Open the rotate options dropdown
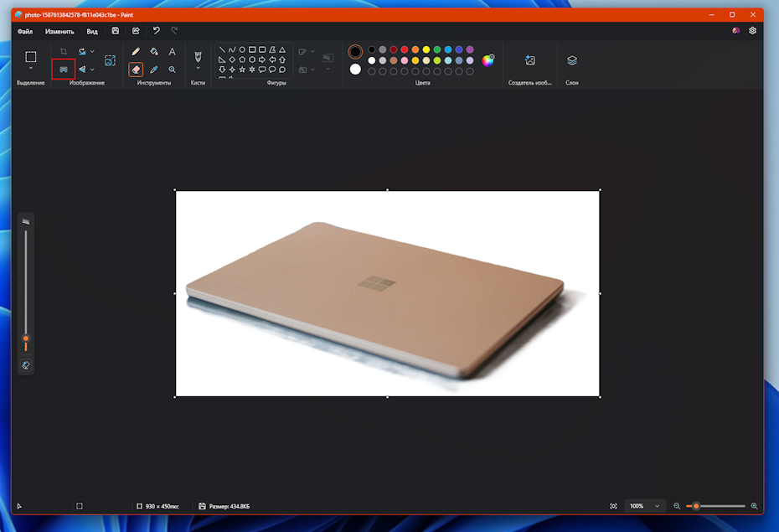Screen dimensions: 779x532 click(x=91, y=51)
